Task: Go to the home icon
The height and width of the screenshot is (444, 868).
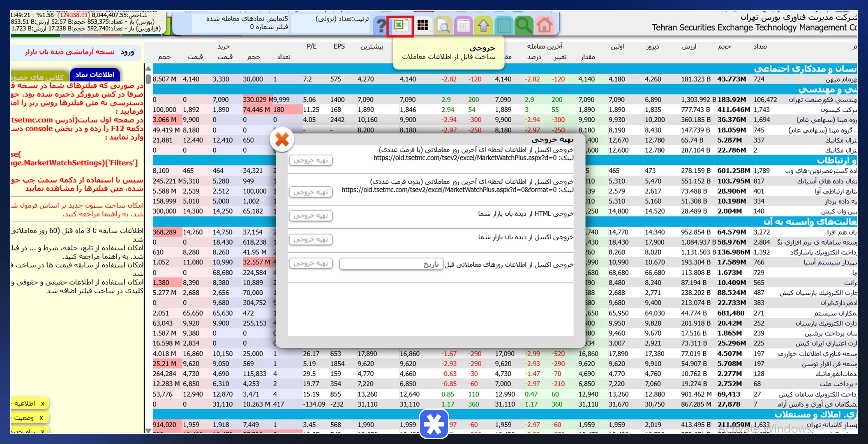Action: pos(544,26)
